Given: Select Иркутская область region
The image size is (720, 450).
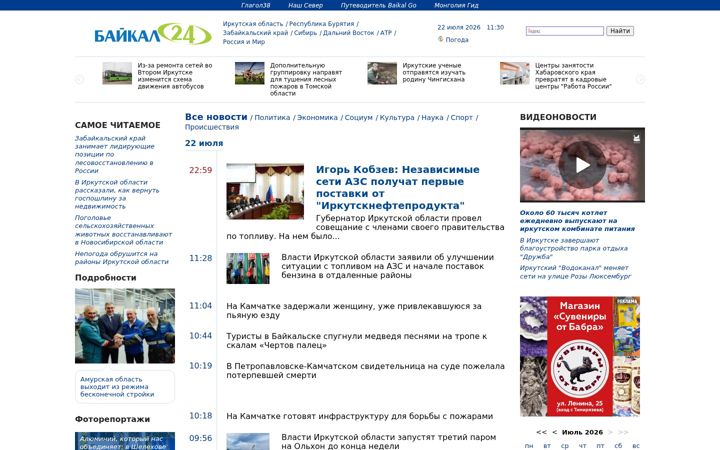Looking at the screenshot, I should pyautogui.click(x=253, y=23).
